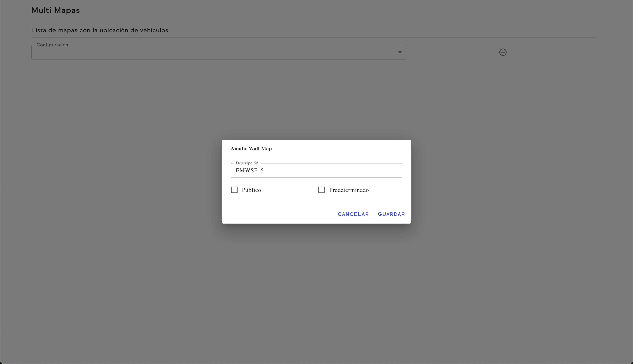Click the Multi Mapas page heading
This screenshot has height=364, width=633.
(55, 10)
